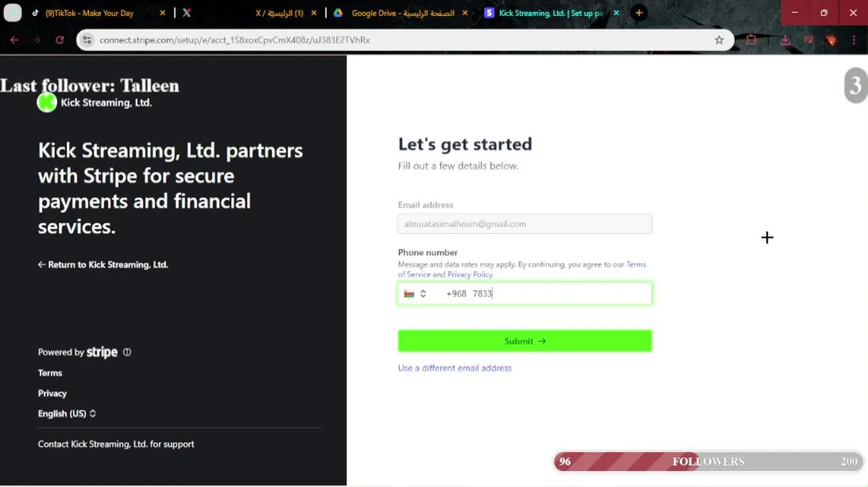This screenshot has width=868, height=487.
Task: Click the Contact Kick Streaming for support text
Action: pyautogui.click(x=116, y=444)
